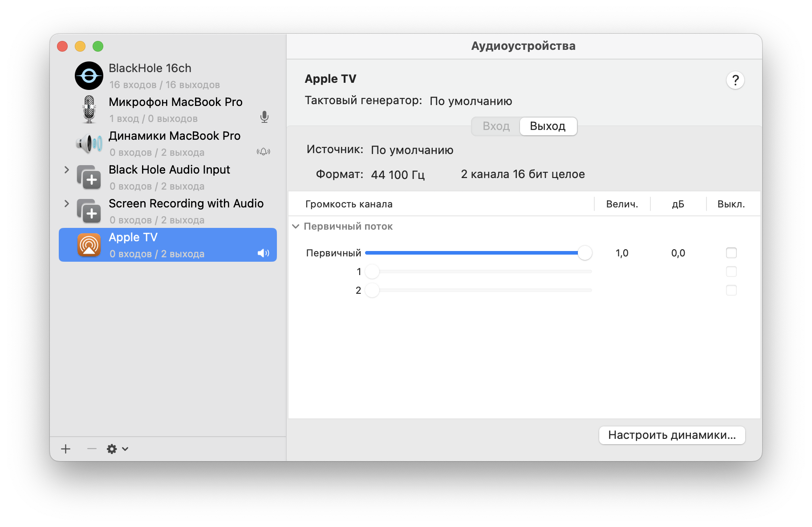This screenshot has height=527, width=812.
Task: Click the volume icon on the Apple TV row
Action: pyautogui.click(x=263, y=253)
